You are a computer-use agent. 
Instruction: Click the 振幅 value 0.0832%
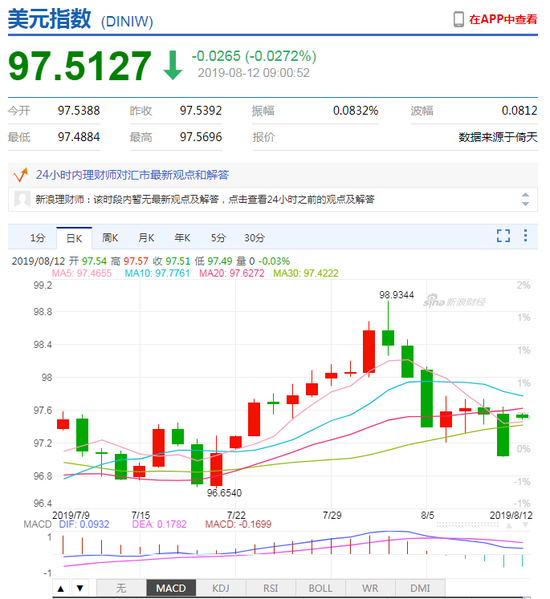[356, 111]
